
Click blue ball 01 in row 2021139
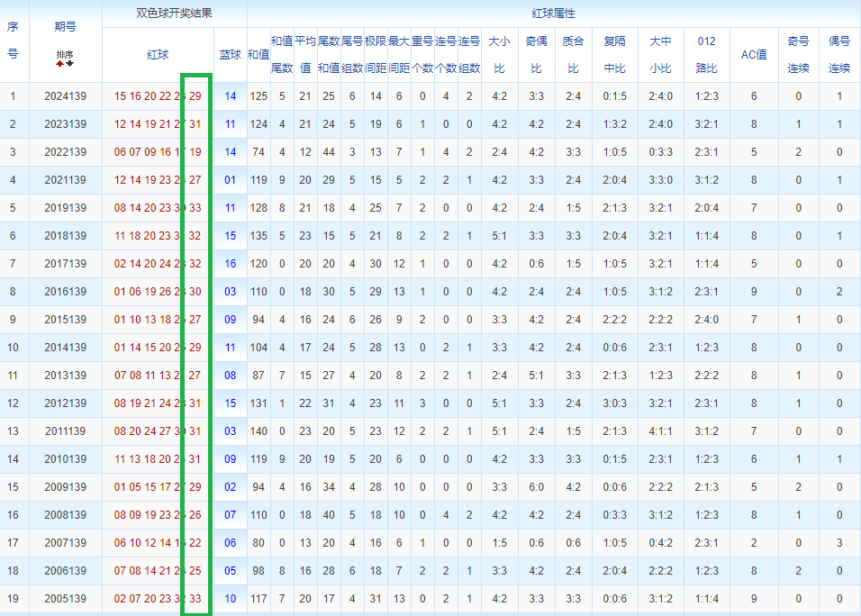pyautogui.click(x=230, y=180)
